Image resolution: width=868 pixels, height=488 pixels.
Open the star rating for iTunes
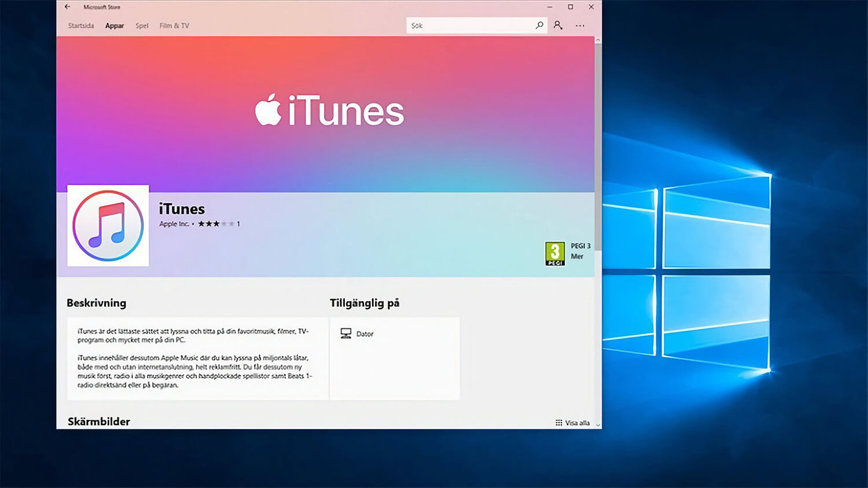[x=216, y=224]
